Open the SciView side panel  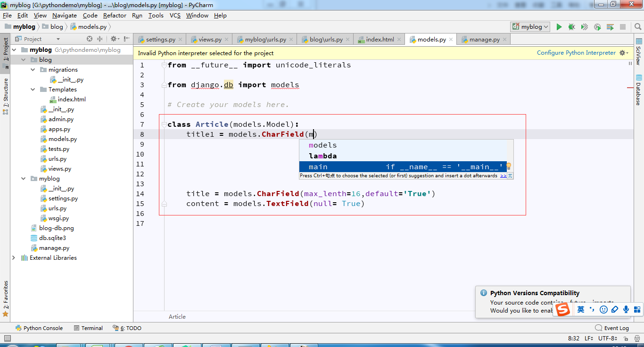[639, 52]
